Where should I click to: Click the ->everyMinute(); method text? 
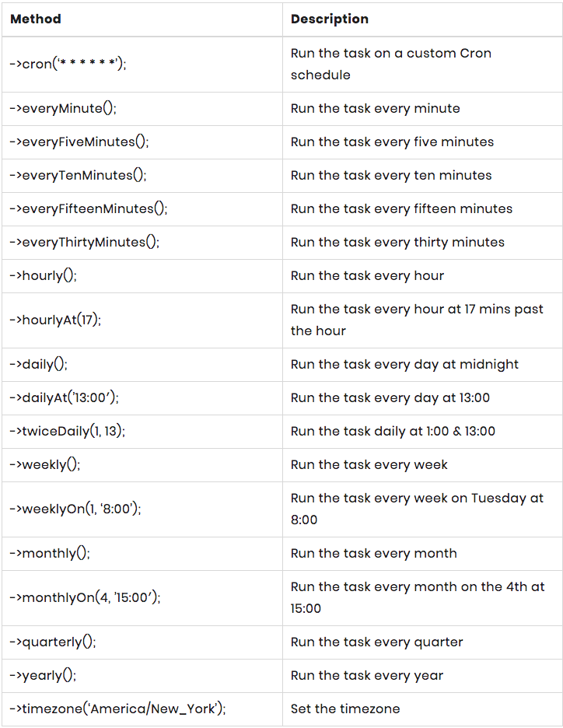[x=63, y=109]
